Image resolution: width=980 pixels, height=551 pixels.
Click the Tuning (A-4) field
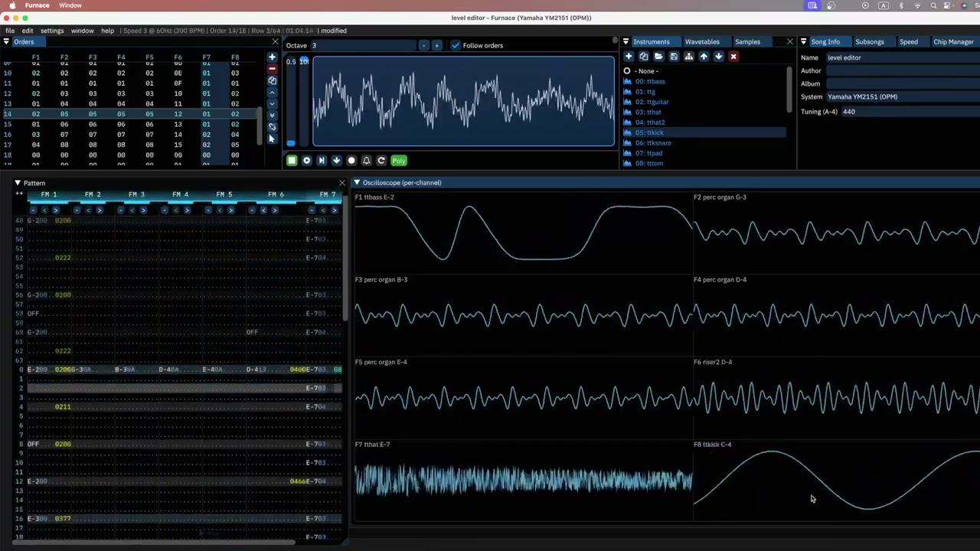click(x=910, y=112)
